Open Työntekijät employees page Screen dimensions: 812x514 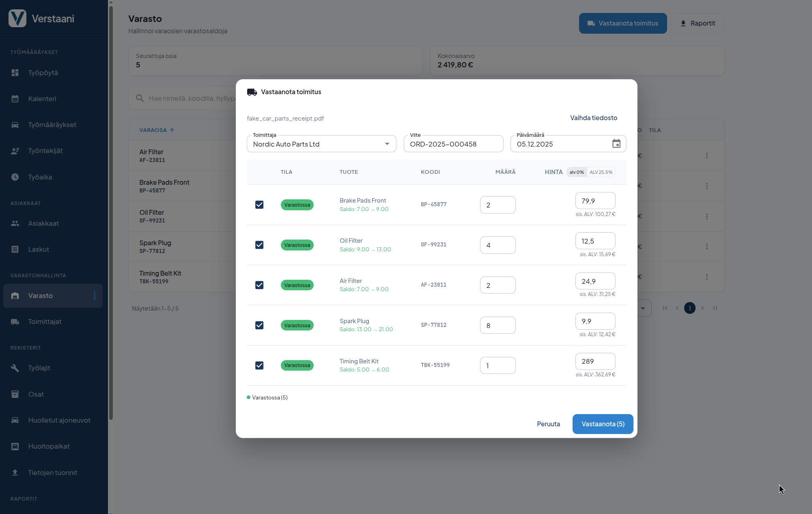pyautogui.click(x=45, y=151)
